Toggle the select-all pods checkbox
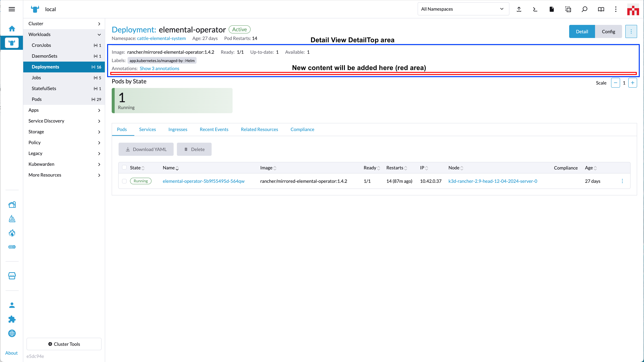 tap(124, 168)
